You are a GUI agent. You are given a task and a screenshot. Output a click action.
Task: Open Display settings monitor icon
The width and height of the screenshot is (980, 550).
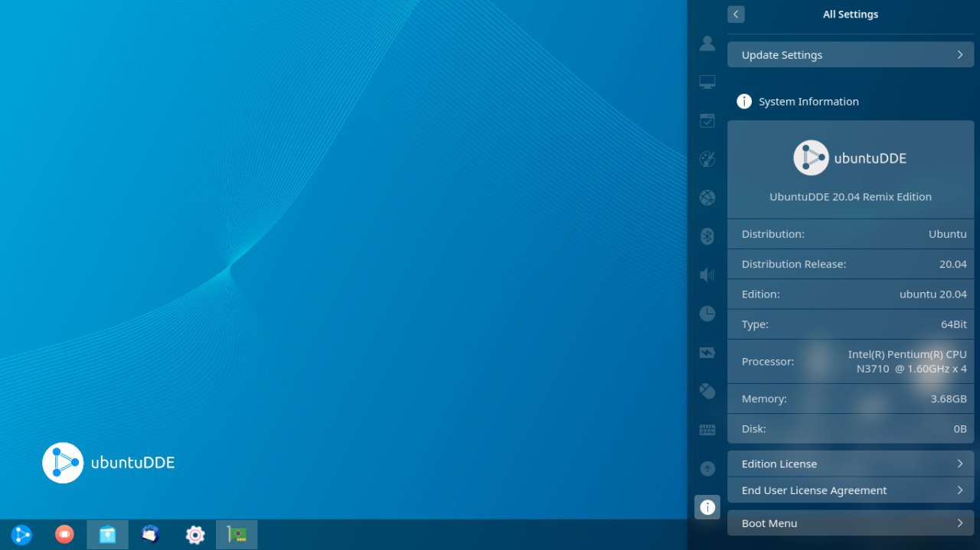(707, 82)
